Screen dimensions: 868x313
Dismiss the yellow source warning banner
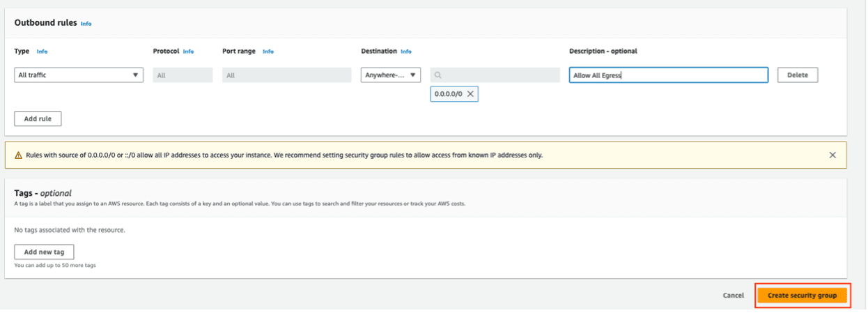[832, 155]
